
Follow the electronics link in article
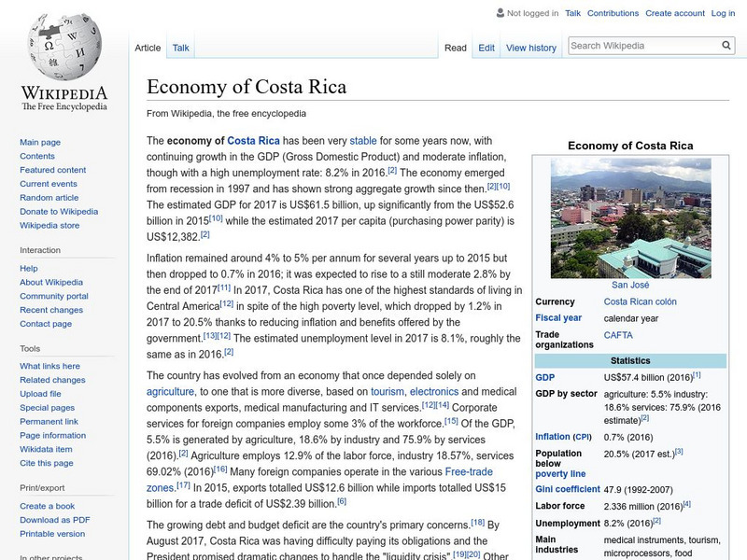click(x=434, y=391)
